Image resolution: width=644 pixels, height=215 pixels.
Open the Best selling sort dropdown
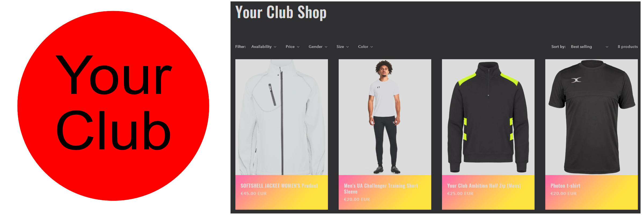[589, 46]
